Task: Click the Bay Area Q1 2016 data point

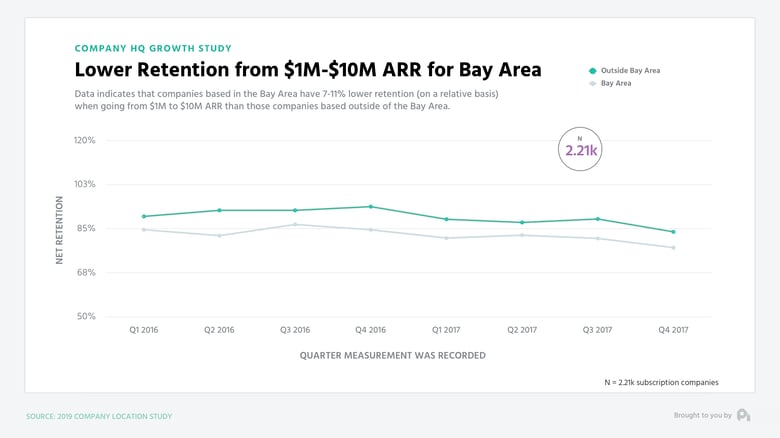Action: [144, 229]
